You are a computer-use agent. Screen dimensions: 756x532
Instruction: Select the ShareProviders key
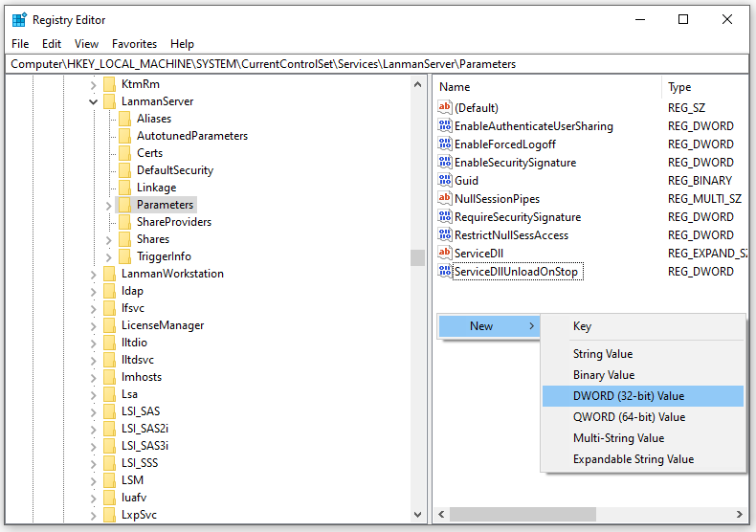[x=174, y=222]
